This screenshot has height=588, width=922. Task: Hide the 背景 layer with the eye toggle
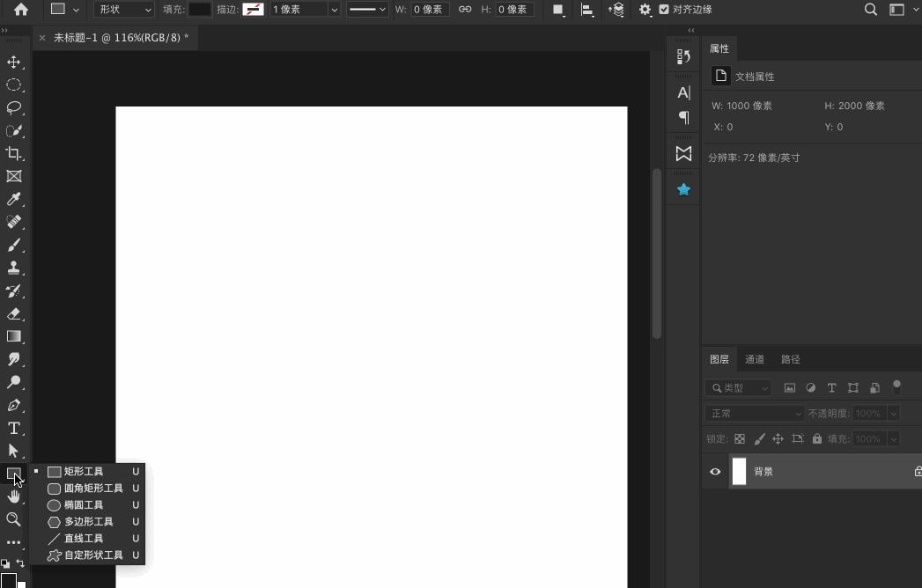coord(715,471)
